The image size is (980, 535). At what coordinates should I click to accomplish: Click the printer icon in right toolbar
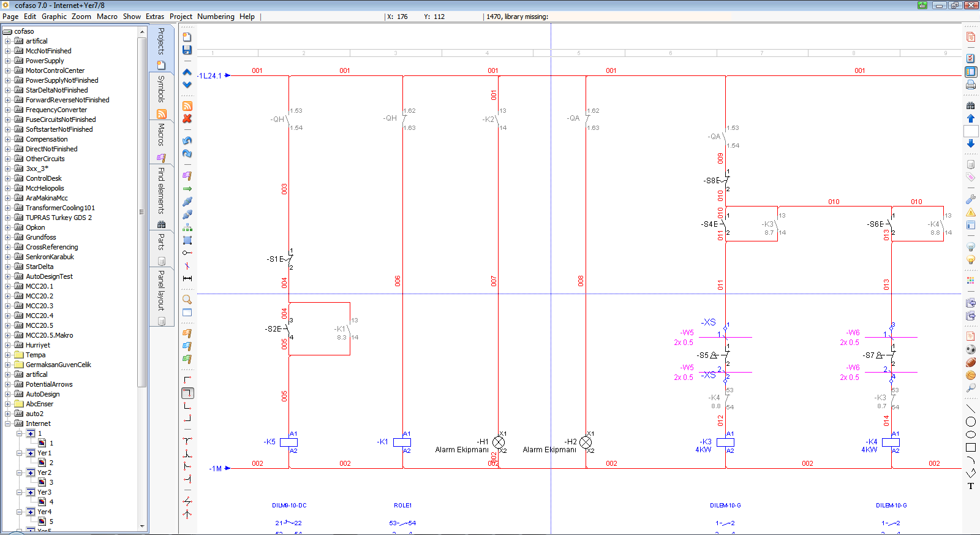point(970,85)
